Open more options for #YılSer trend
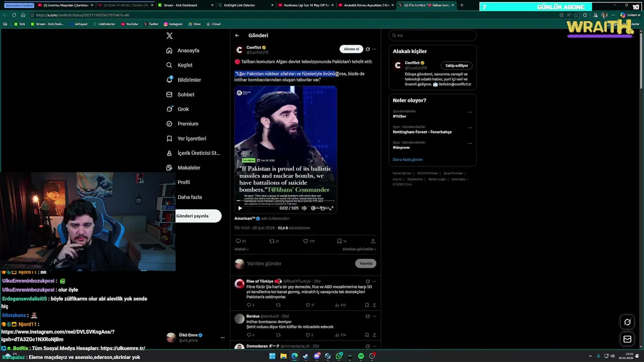The image size is (644, 362). coord(470,112)
